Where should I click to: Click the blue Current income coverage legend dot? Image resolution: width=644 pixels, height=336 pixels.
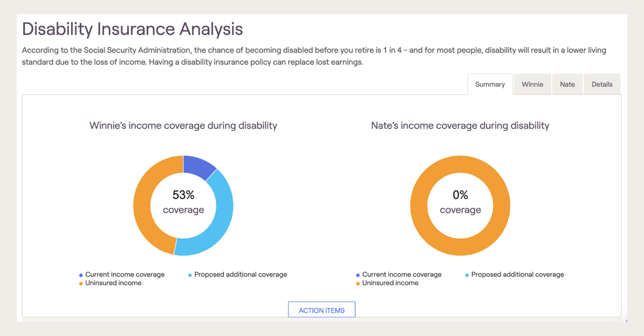80,274
